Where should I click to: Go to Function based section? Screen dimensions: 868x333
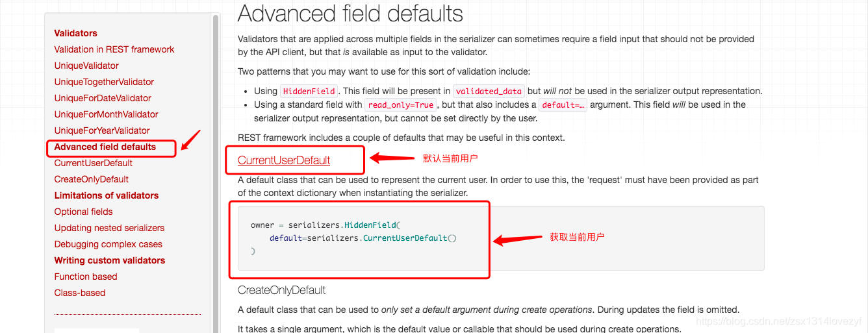tap(86, 277)
